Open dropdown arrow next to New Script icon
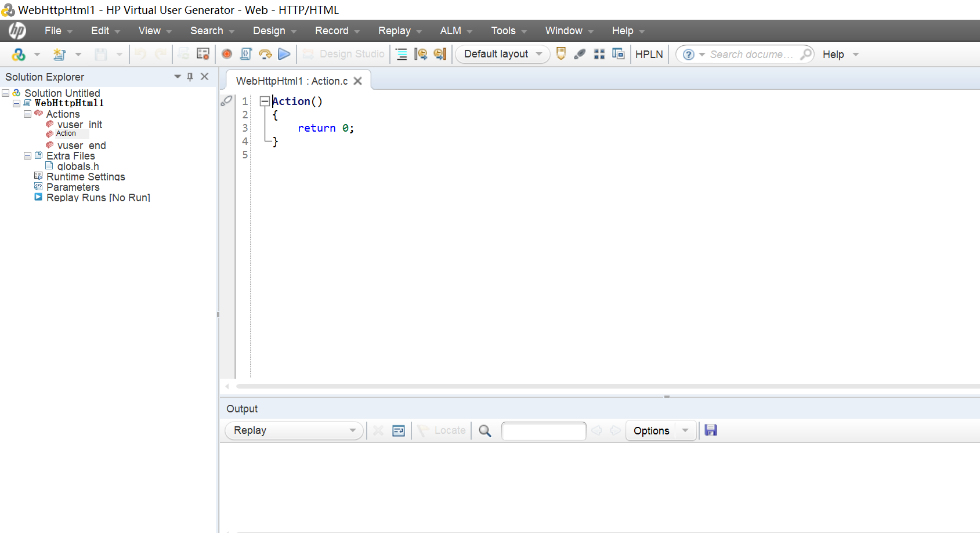The width and height of the screenshot is (980, 533). (x=78, y=55)
